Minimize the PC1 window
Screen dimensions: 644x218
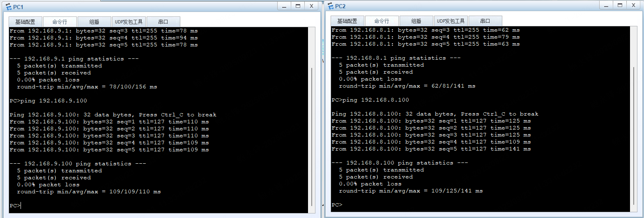tap(284, 6)
